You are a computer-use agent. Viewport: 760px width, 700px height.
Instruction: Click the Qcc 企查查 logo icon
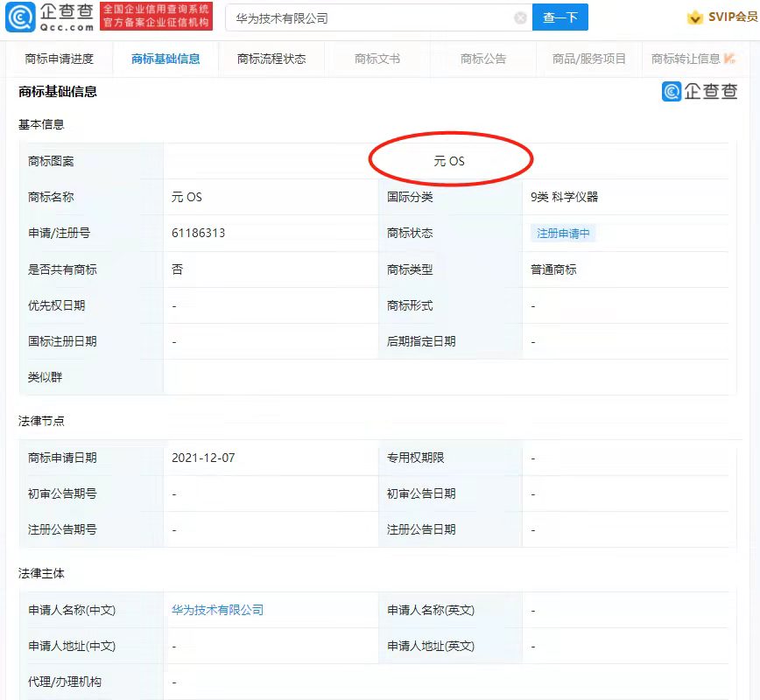(x=21, y=17)
